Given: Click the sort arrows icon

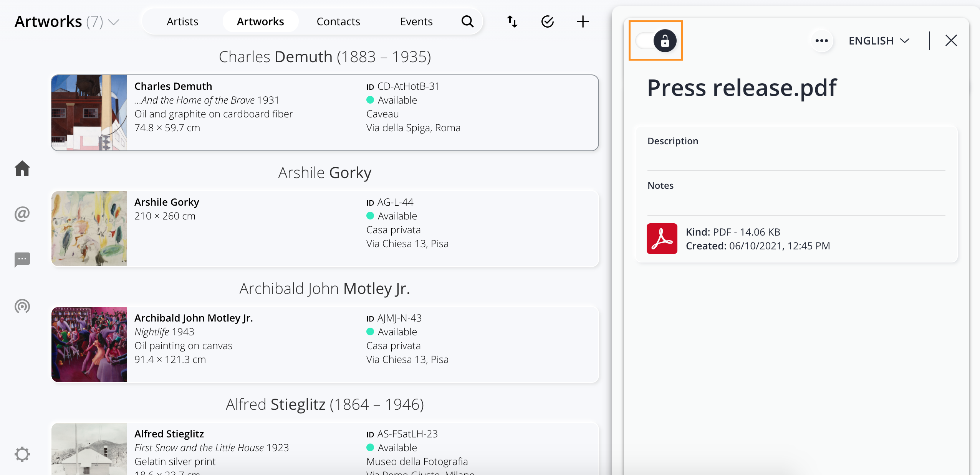Looking at the screenshot, I should tap(512, 21).
